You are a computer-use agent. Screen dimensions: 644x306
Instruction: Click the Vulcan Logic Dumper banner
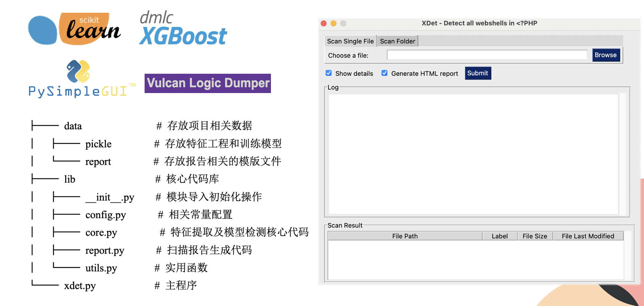tap(208, 83)
